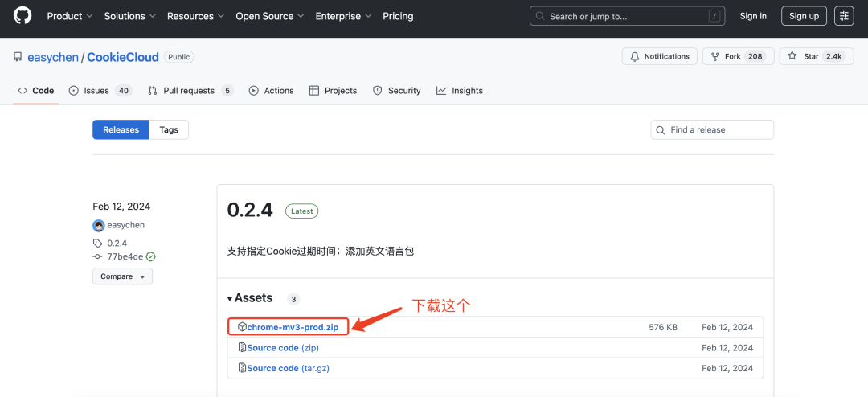
Task: Click the 576 KB file size
Action: point(663,327)
